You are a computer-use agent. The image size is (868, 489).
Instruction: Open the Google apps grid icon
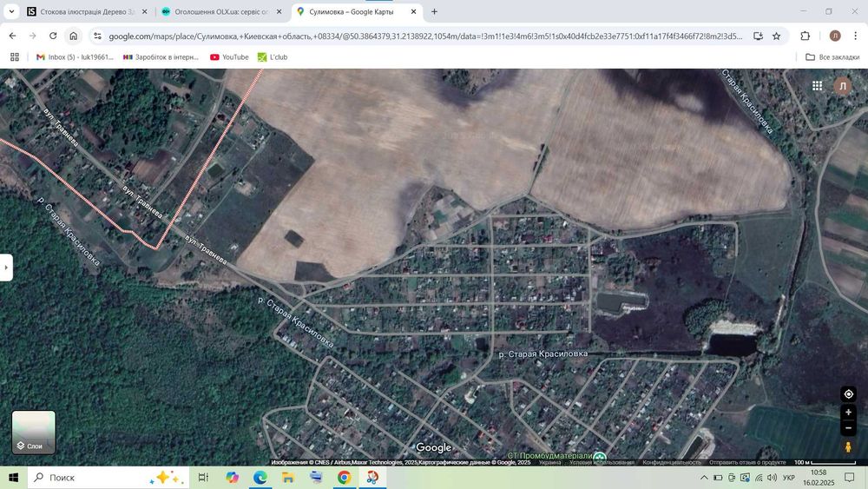(x=817, y=85)
